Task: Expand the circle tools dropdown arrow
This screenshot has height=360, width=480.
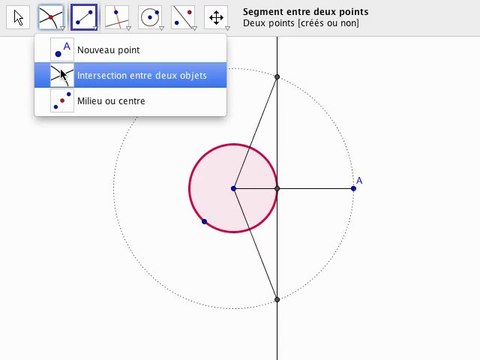Action: tap(161, 28)
